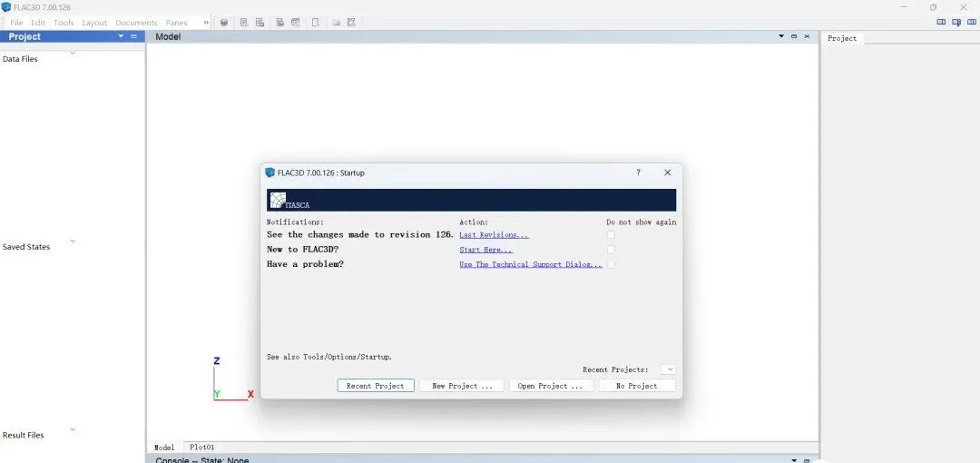The width and height of the screenshot is (980, 463).
Task: Click the 'New to FLAC3D?' notification text
Action: (x=302, y=249)
